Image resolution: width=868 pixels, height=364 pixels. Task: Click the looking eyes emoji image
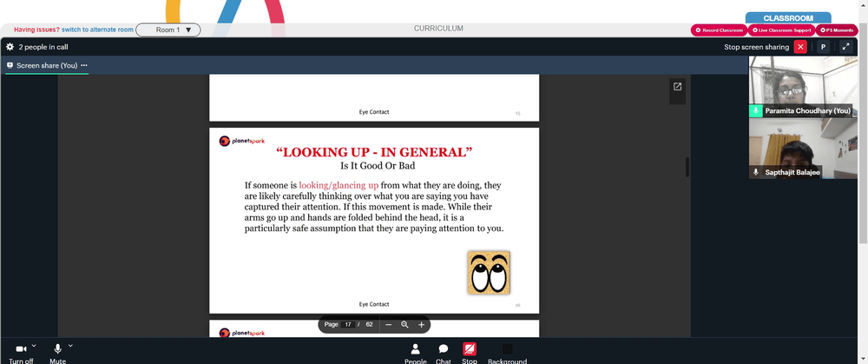point(489,272)
